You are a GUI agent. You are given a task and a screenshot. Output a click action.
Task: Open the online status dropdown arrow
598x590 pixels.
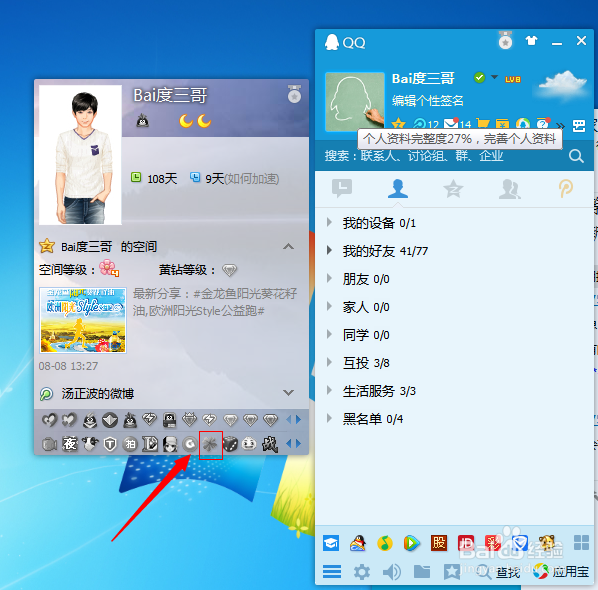coord(494,77)
